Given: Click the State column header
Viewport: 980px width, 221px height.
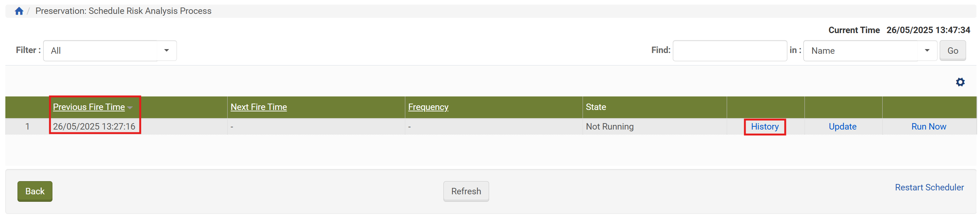Looking at the screenshot, I should click(596, 107).
